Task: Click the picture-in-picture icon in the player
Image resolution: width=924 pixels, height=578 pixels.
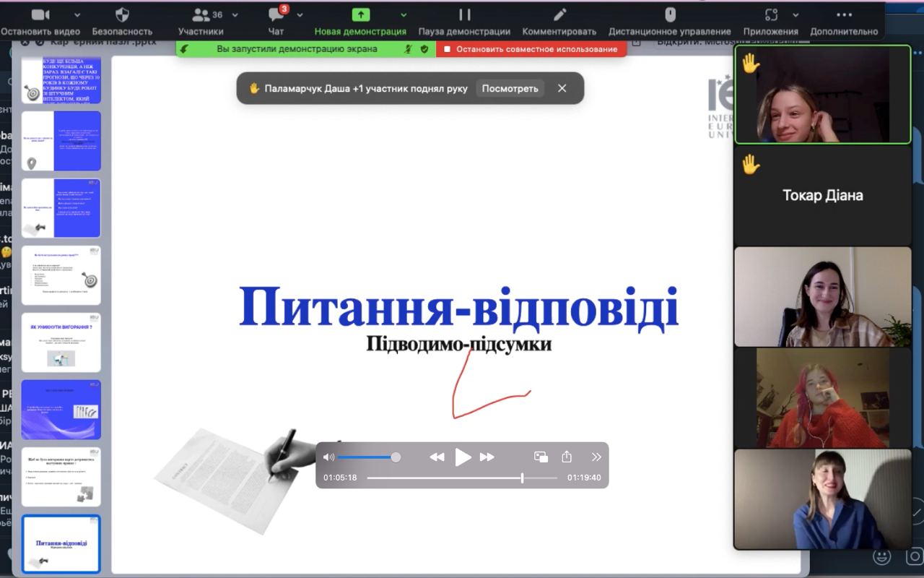Action: point(541,457)
